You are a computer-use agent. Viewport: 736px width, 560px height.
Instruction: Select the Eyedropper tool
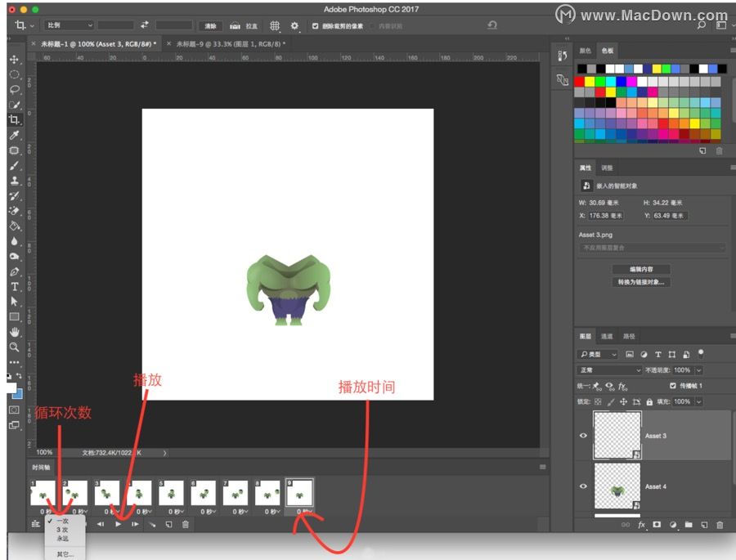[14, 135]
